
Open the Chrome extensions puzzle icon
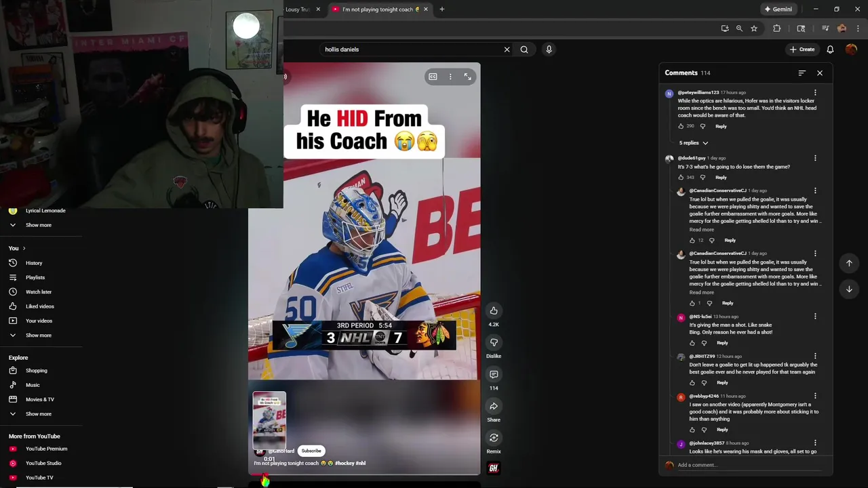coord(777,28)
